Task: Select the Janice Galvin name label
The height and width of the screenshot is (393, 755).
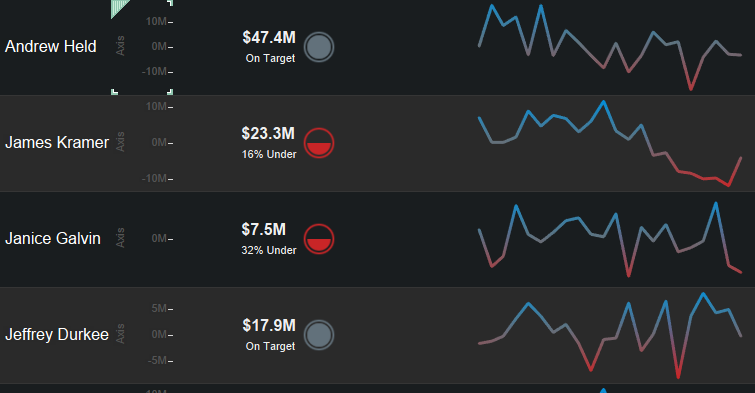Action: coord(53,238)
